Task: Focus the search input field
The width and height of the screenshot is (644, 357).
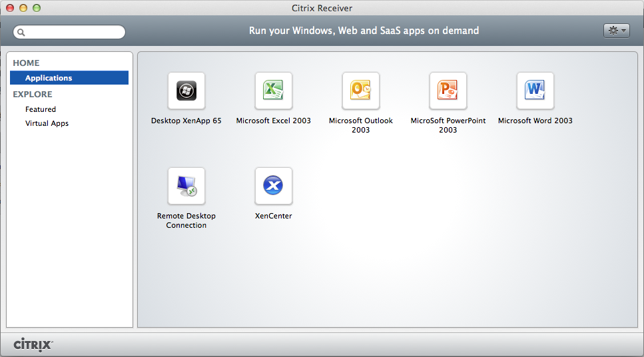Action: pyautogui.click(x=69, y=32)
